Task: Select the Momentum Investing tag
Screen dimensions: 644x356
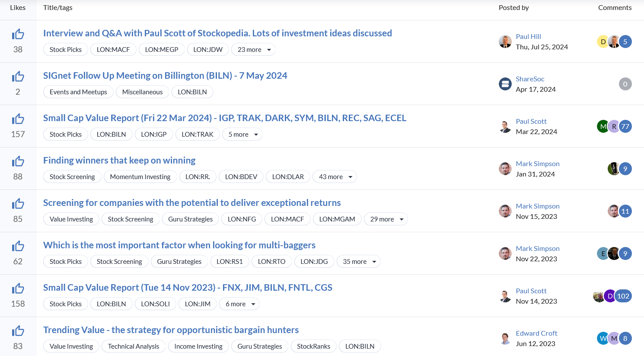Action: point(140,177)
